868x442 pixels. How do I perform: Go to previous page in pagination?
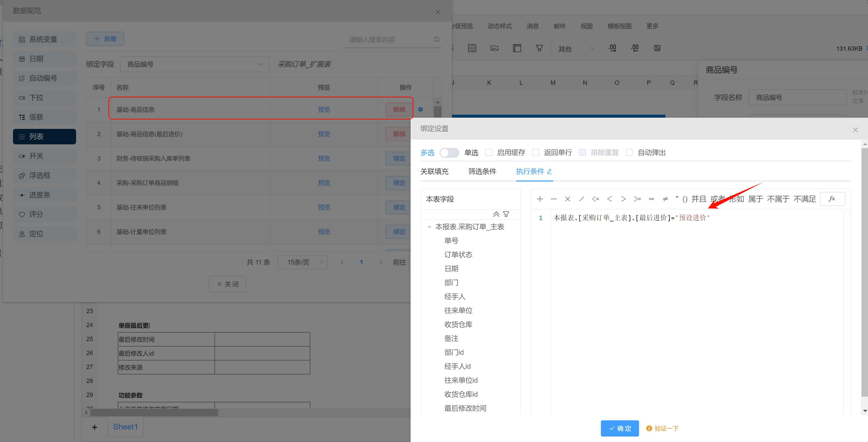(342, 262)
